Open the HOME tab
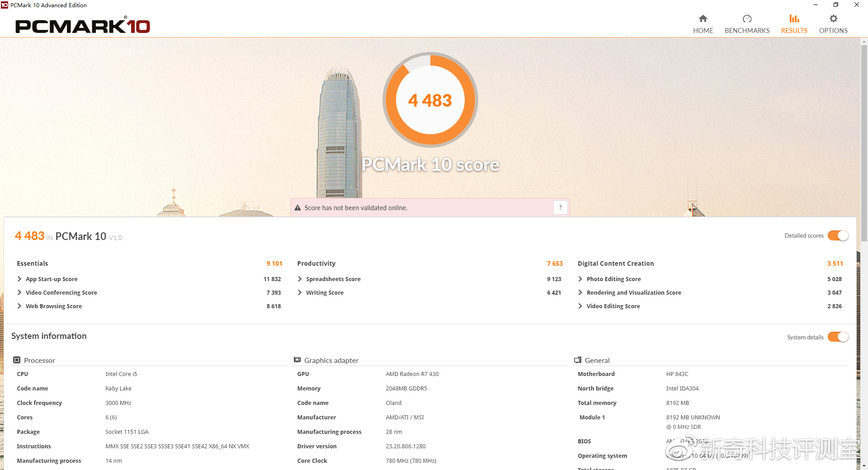 coord(703,24)
